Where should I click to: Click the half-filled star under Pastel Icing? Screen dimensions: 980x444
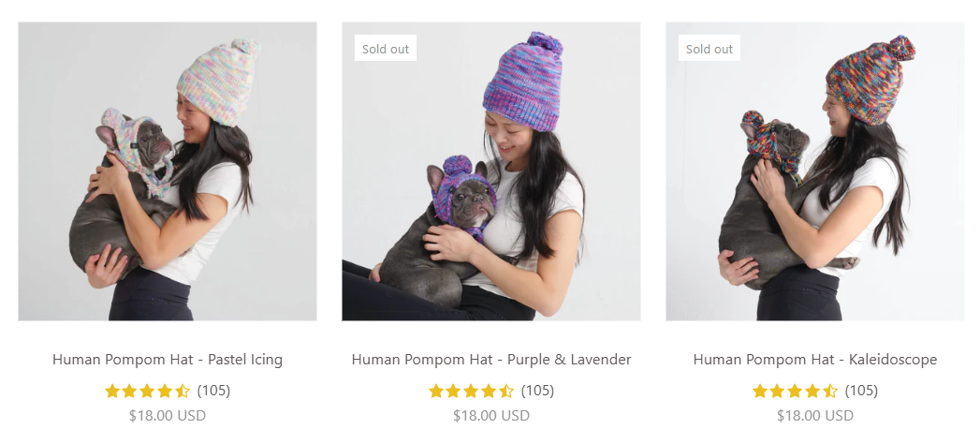(183, 391)
